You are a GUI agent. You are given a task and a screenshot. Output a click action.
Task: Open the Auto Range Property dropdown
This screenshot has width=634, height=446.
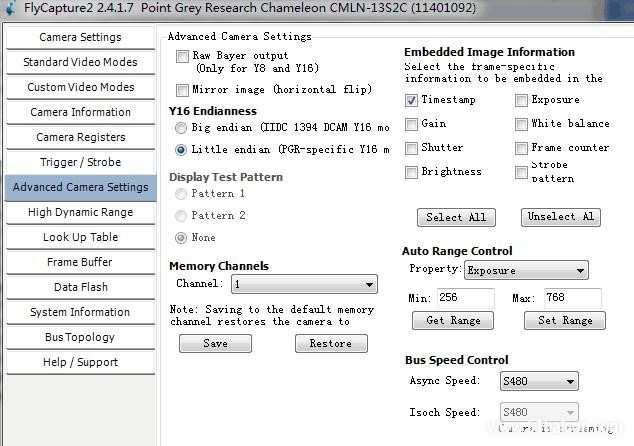526,271
